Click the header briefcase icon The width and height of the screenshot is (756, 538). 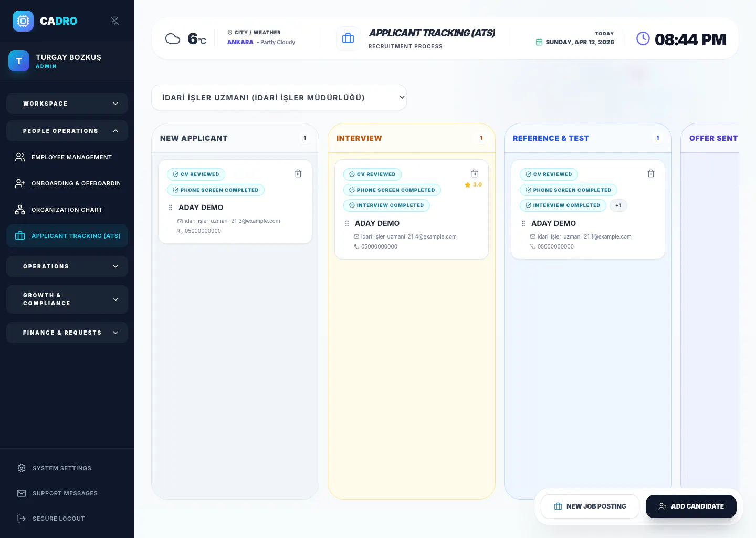(348, 38)
